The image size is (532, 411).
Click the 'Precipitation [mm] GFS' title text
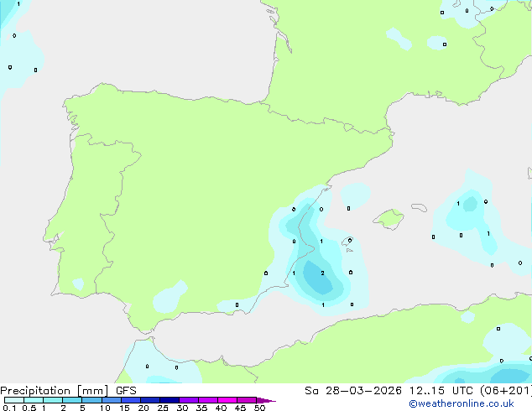[68, 391]
